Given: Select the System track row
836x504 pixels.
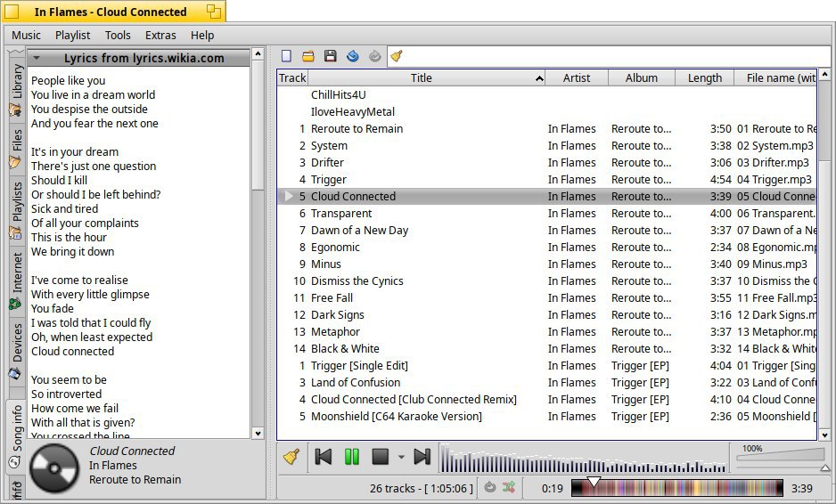Looking at the screenshot, I should click(546, 146).
